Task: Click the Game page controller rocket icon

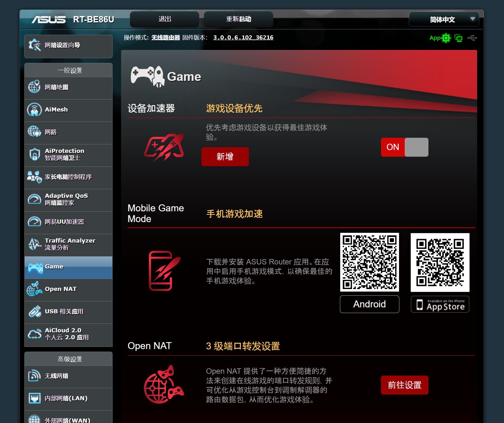Action: coord(148,77)
